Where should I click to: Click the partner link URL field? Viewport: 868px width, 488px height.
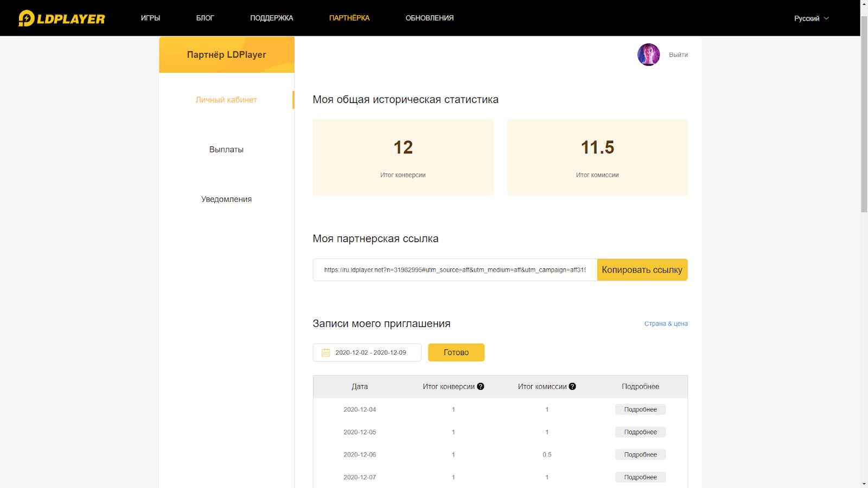click(455, 270)
